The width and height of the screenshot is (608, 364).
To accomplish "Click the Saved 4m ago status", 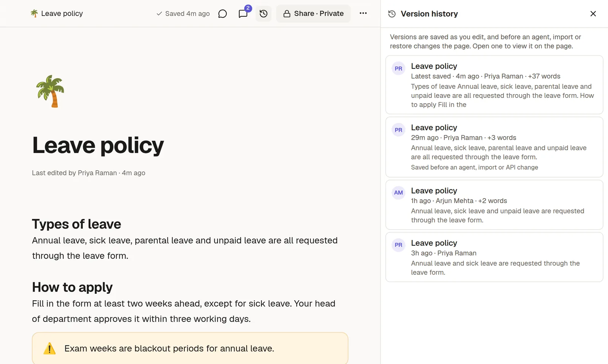I will pos(183,14).
